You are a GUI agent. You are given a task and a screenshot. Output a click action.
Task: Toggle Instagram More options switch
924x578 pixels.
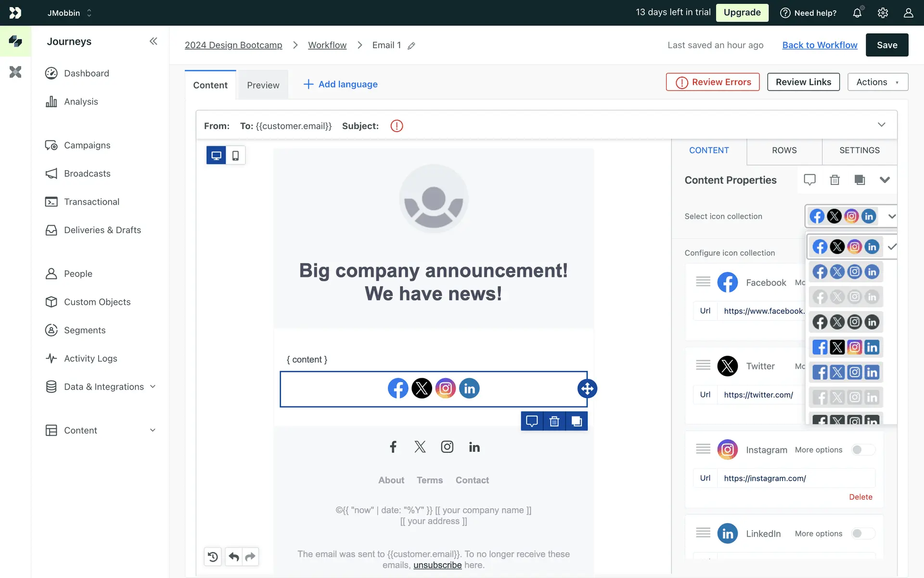(x=862, y=450)
